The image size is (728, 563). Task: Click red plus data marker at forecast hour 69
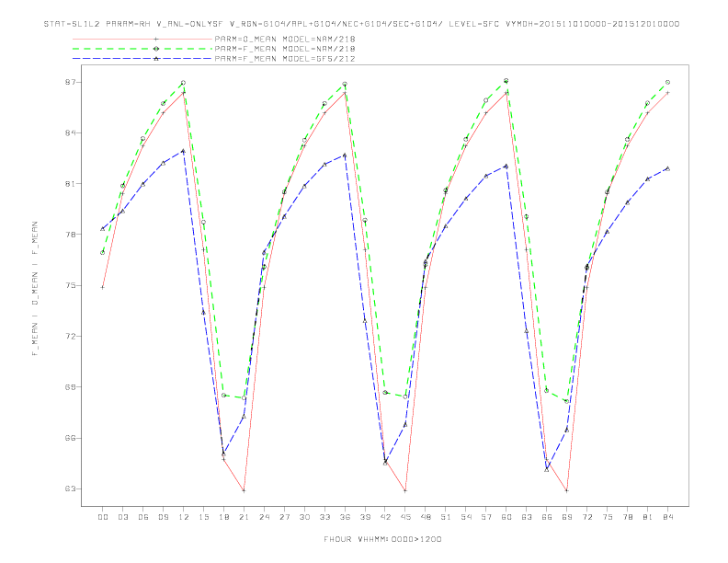(567, 490)
